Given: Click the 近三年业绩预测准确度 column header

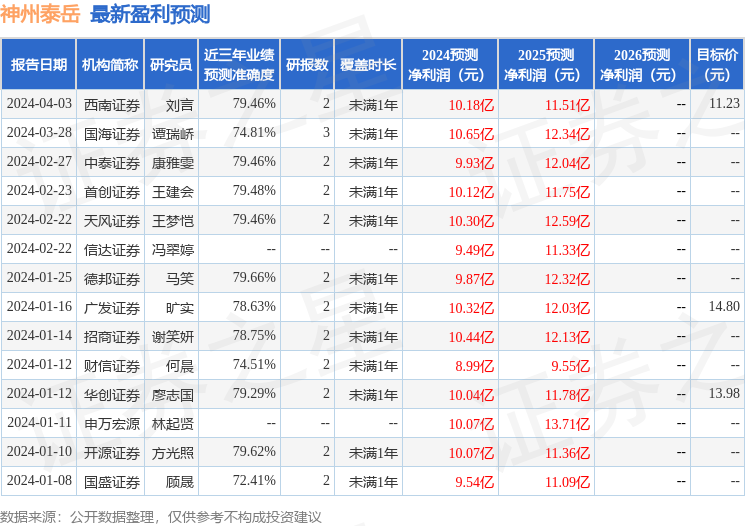Looking at the screenshot, I should point(239,64).
